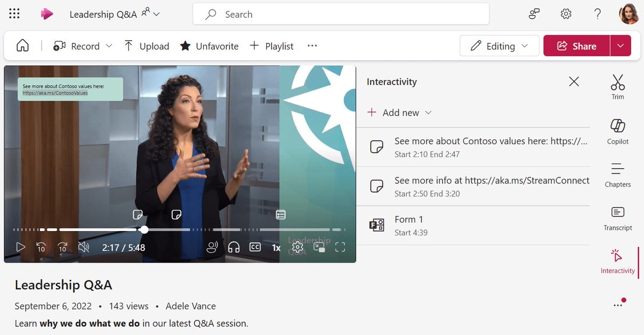Click the 2:17 / 5:48 time display
This screenshot has height=335, width=644.
point(123,248)
